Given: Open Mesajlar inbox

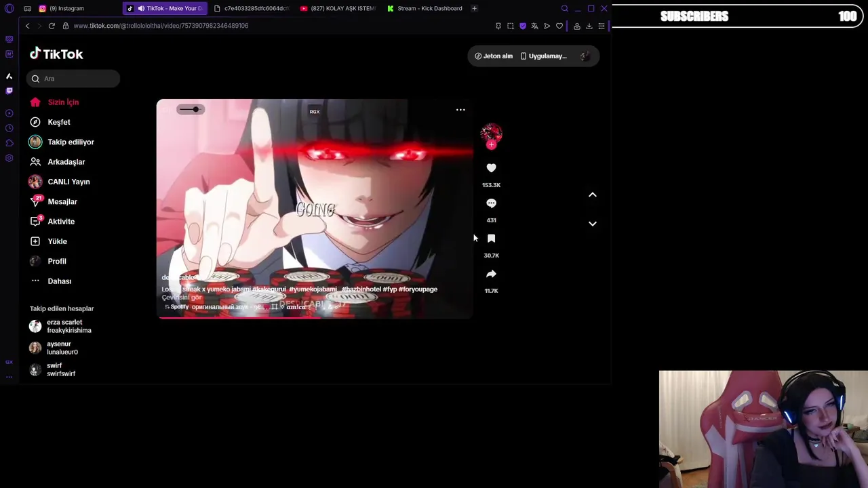Looking at the screenshot, I should (54, 202).
